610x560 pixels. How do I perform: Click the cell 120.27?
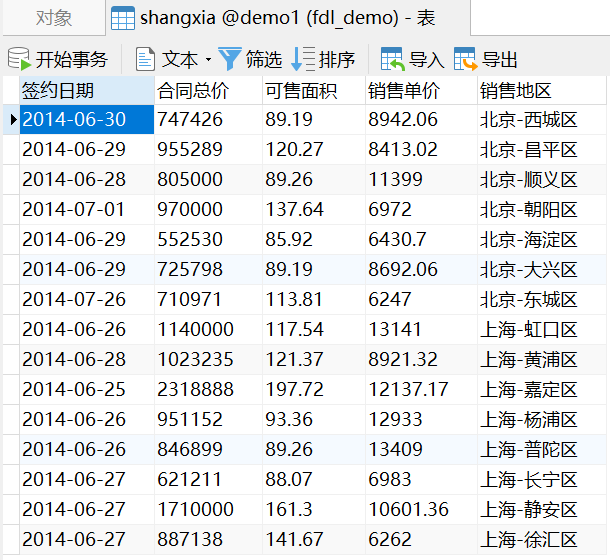(314, 149)
